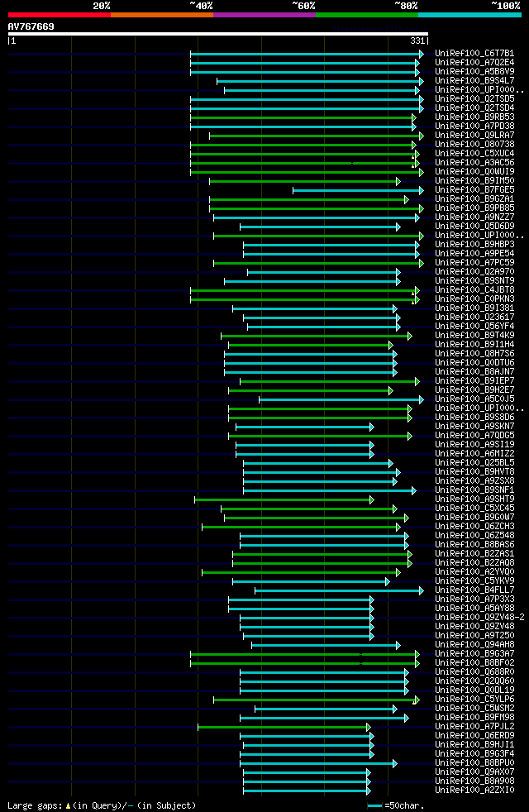
Task: Pick the UniRef100_Q2A970 subject name
Action: tap(474, 272)
